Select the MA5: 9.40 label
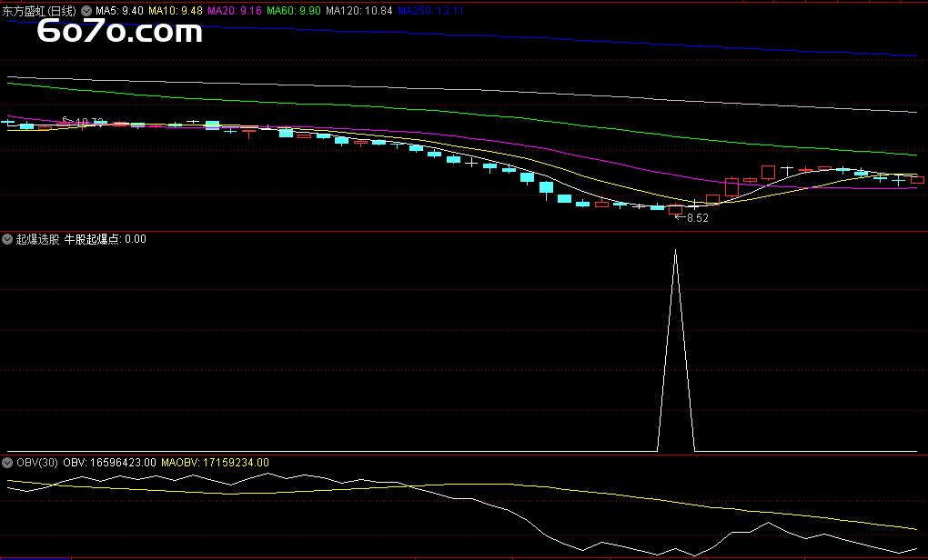Image resolution: width=928 pixels, height=560 pixels. tap(119, 10)
